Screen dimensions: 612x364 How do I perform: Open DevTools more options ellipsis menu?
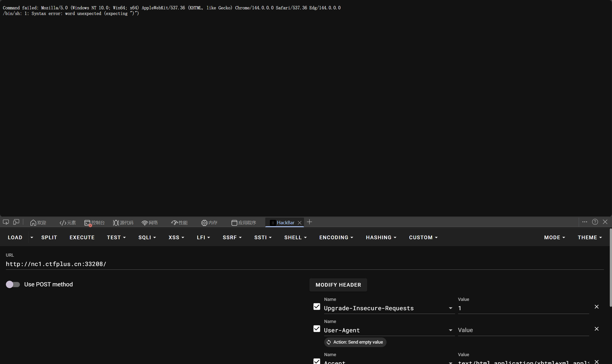pos(585,222)
